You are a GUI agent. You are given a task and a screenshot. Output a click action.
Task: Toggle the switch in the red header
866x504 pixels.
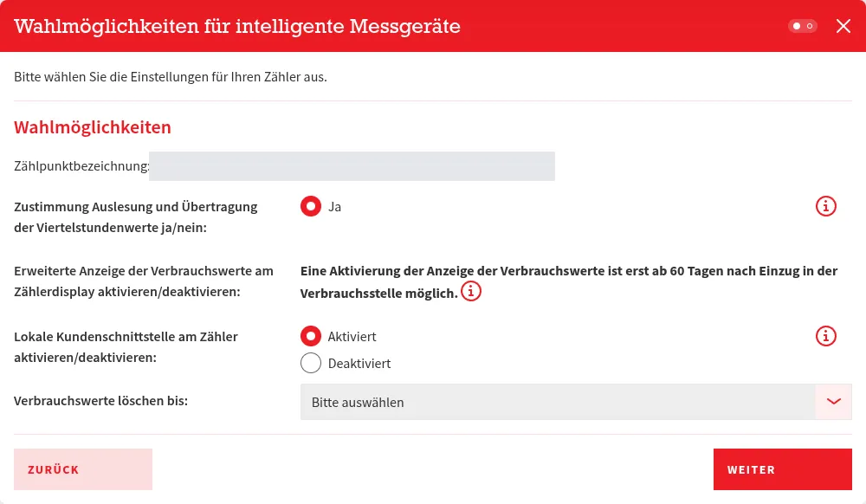click(803, 26)
